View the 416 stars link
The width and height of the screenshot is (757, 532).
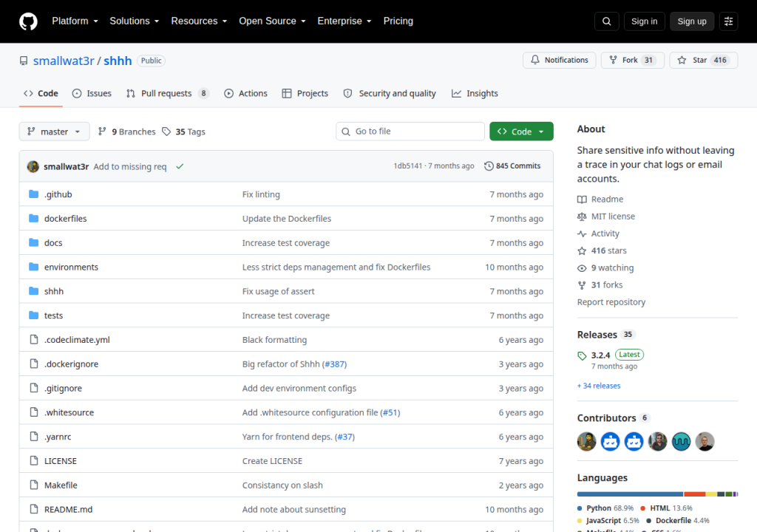(602, 250)
